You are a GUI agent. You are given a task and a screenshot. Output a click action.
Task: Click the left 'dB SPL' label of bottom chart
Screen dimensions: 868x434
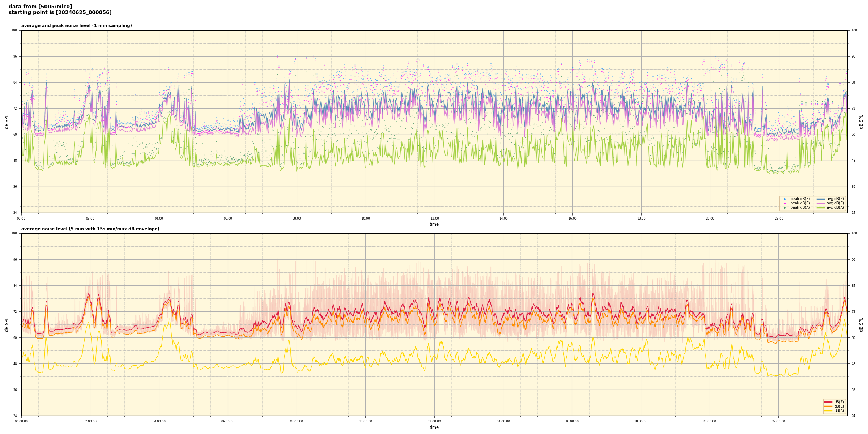pos(7,324)
